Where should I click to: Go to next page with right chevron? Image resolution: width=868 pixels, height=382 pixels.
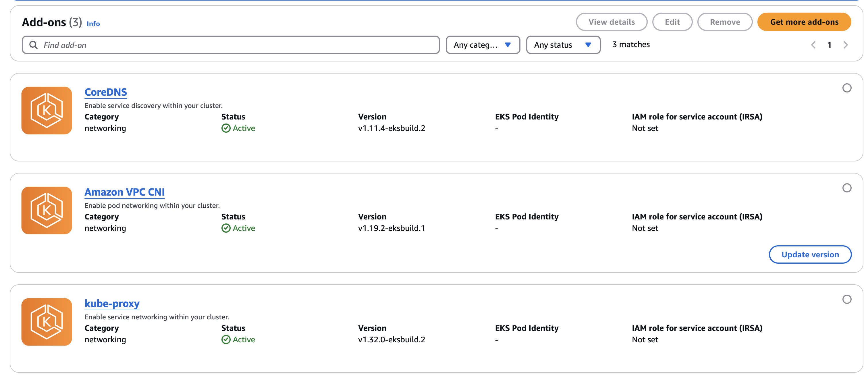tap(845, 45)
